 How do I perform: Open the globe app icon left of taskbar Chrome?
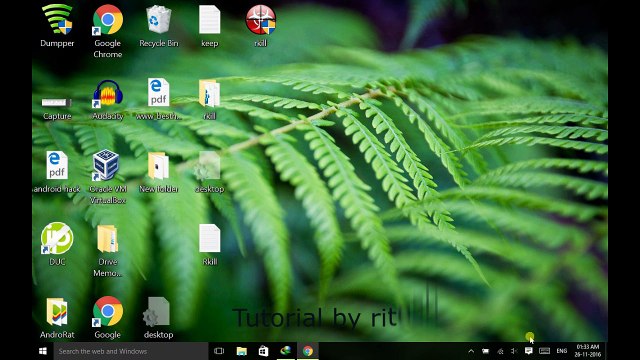pos(286,351)
